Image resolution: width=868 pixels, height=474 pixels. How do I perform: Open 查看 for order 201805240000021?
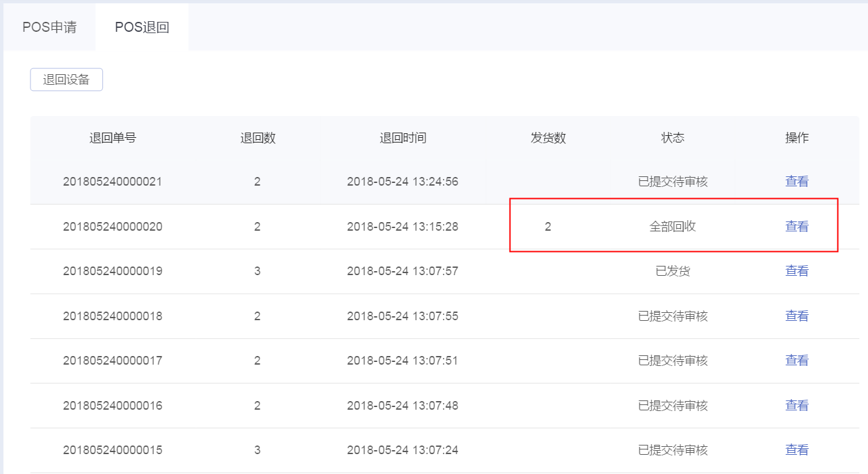pyautogui.click(x=797, y=182)
